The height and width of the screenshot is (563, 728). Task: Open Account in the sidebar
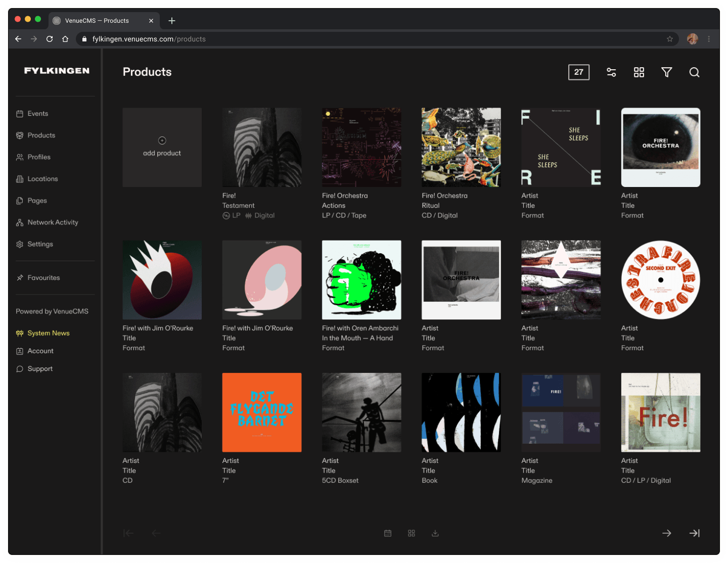(35, 351)
